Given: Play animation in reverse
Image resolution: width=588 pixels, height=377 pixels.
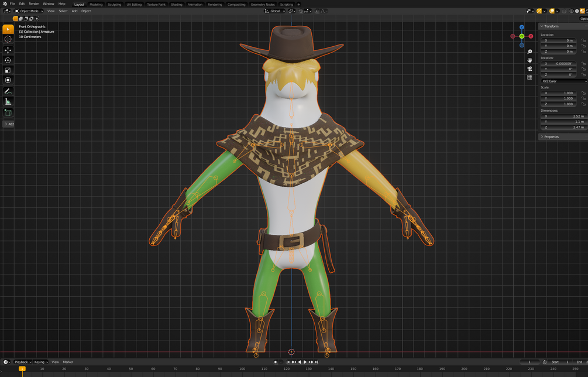Looking at the screenshot, I should pos(299,362).
